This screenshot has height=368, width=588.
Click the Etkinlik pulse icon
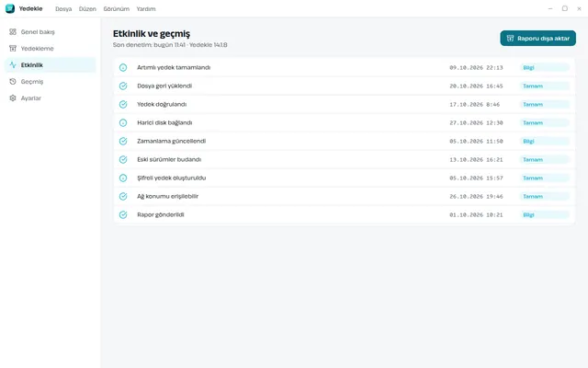[x=13, y=65]
